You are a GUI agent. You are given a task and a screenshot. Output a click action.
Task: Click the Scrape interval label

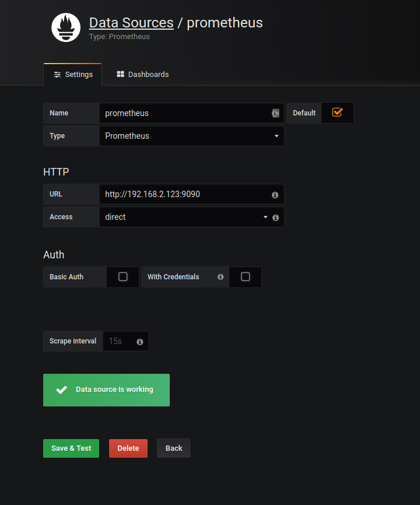tap(73, 341)
